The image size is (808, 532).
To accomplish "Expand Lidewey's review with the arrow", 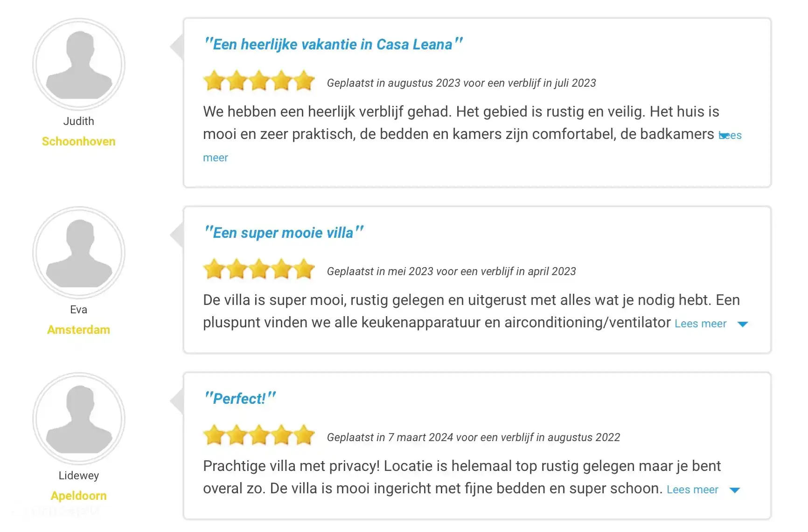I will click(735, 490).
